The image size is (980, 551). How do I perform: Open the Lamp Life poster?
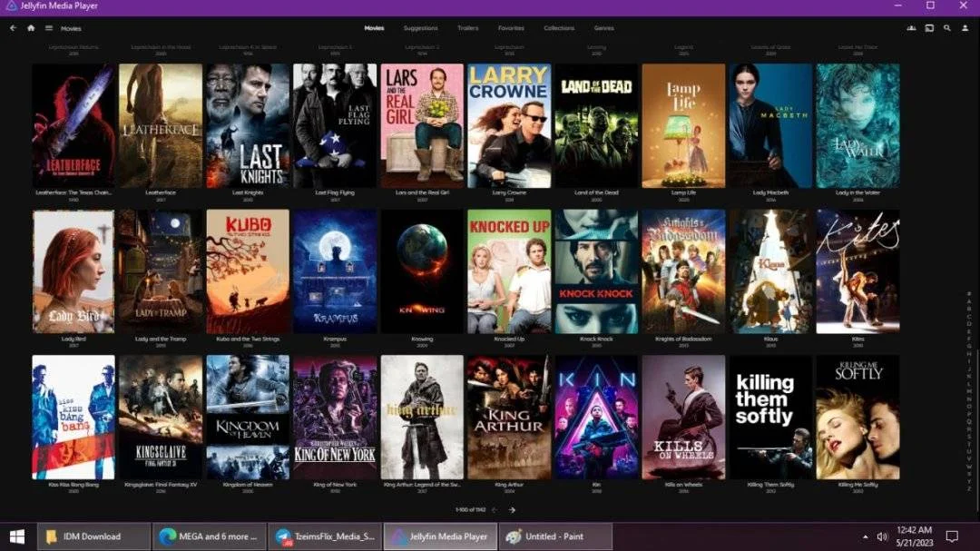(x=684, y=125)
